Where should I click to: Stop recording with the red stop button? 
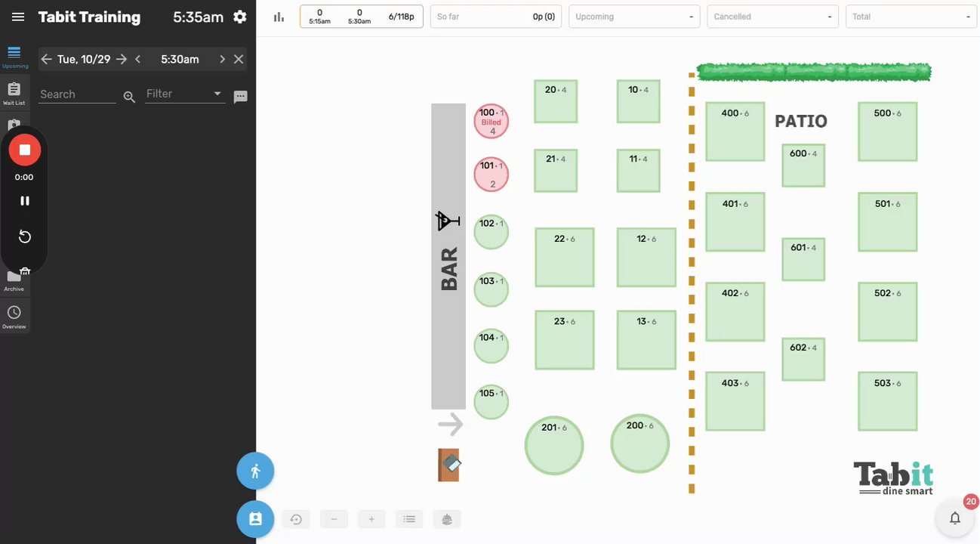click(25, 150)
